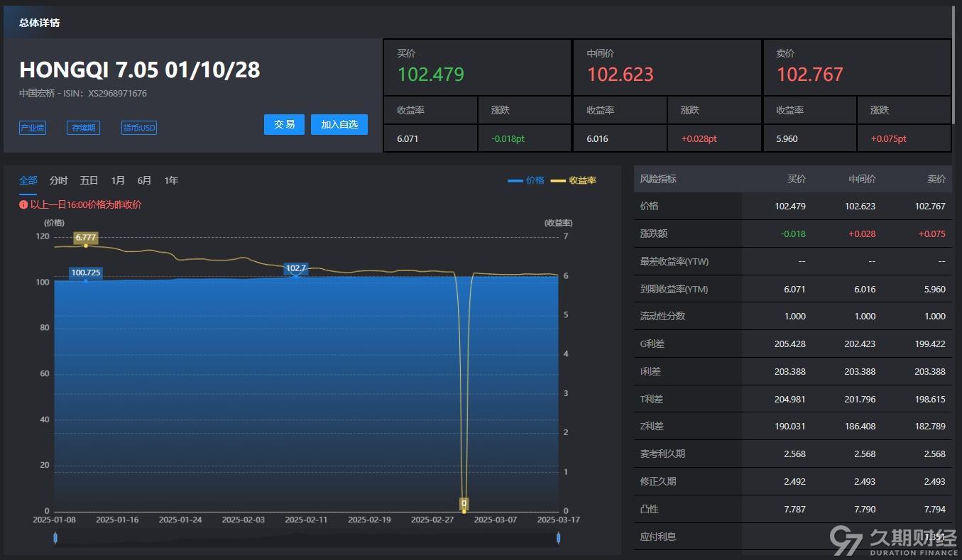Toggle the 收益率 legend series
The height and width of the screenshot is (560, 962).
pyautogui.click(x=574, y=180)
